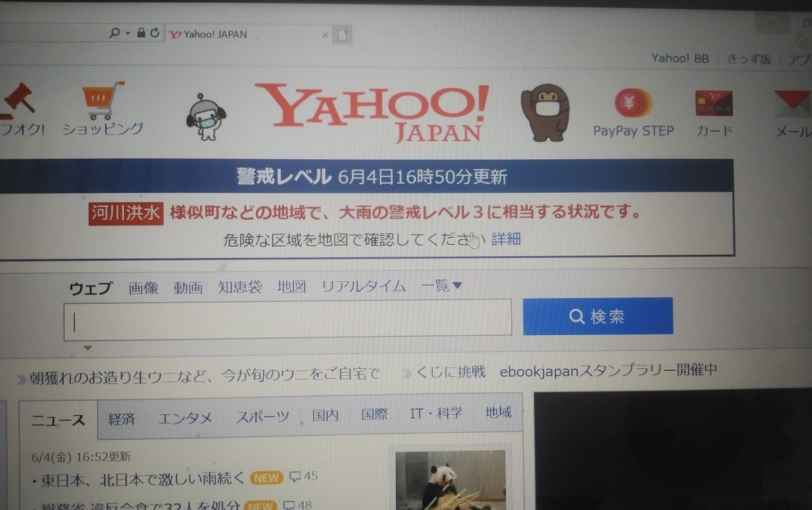
Task: Select the 国際 news tab
Action: (374, 415)
